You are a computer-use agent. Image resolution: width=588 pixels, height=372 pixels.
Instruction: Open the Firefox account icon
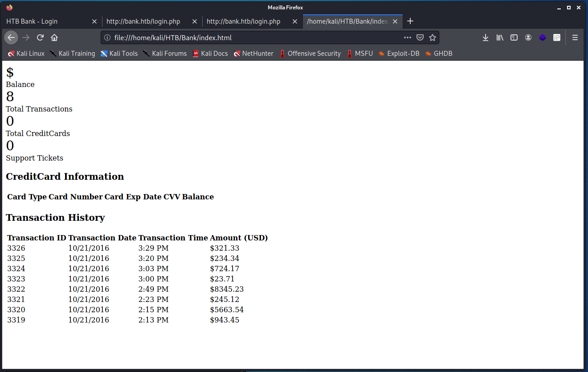coord(528,37)
